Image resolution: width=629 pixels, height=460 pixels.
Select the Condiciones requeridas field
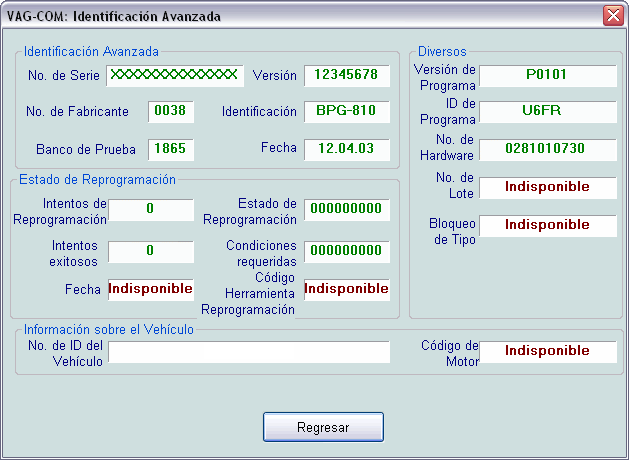click(346, 250)
